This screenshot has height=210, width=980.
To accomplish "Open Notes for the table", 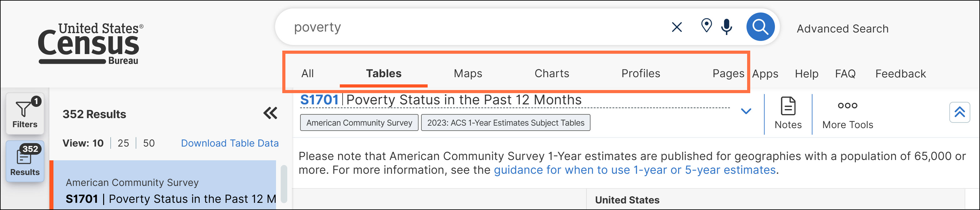I will click(788, 113).
